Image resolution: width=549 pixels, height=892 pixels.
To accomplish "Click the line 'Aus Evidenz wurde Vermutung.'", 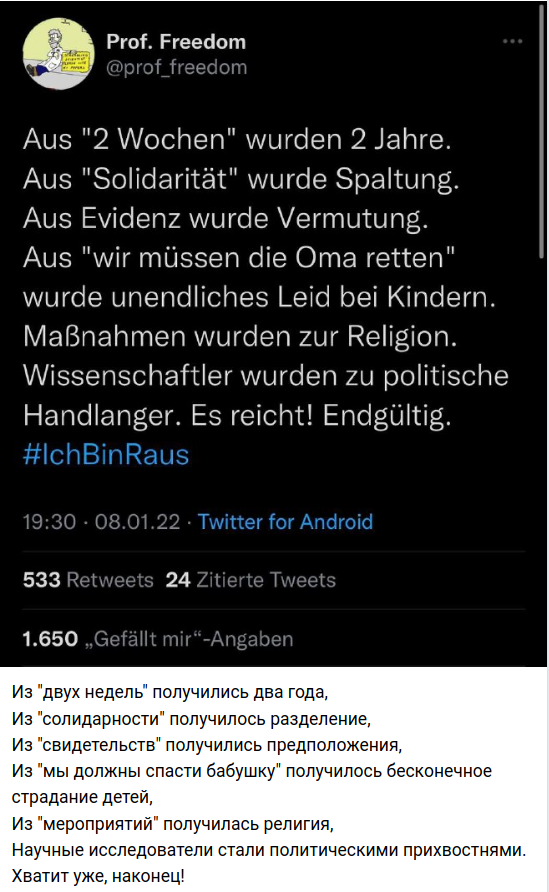I will coord(226,218).
